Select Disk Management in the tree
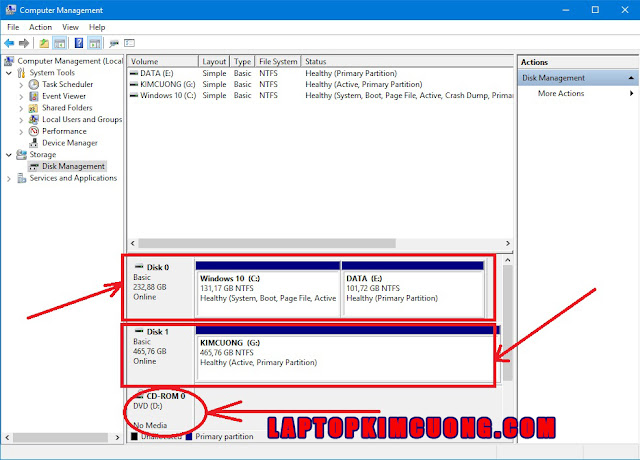This screenshot has width=640, height=460. 73,166
